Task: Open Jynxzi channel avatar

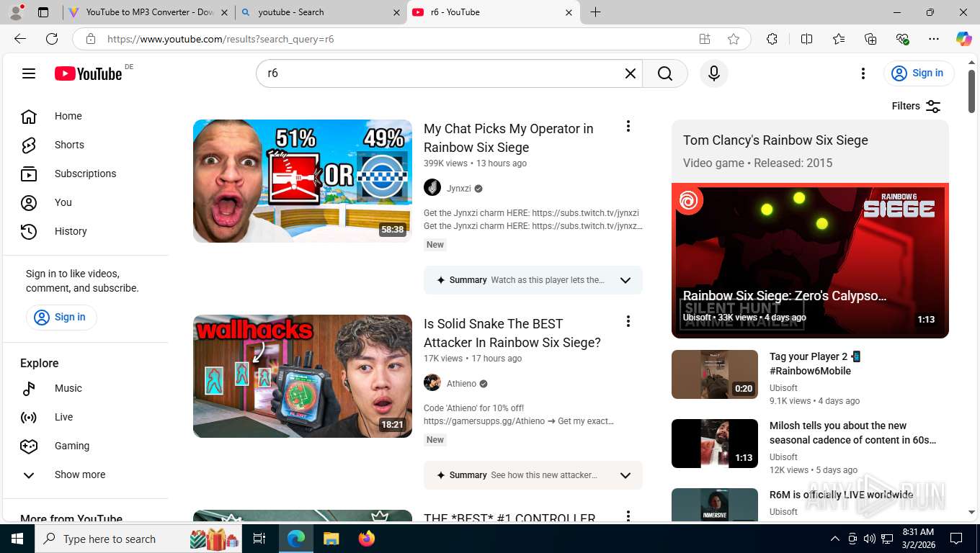Action: pos(432,188)
